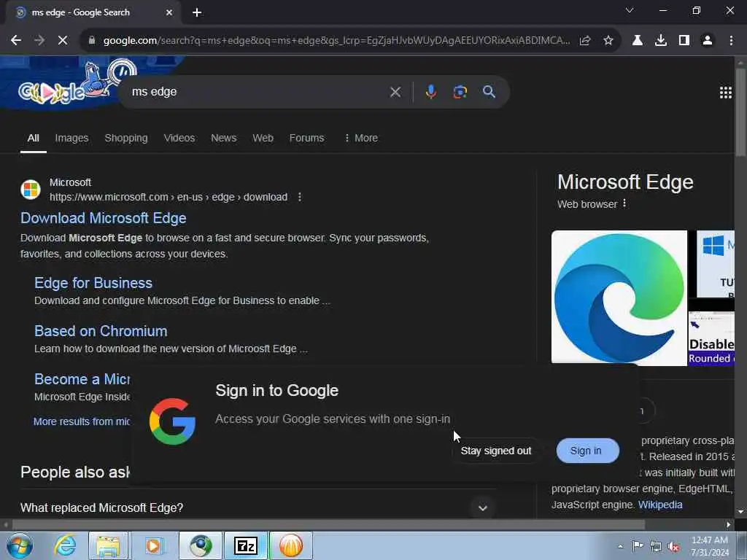Click the Microsoft favicon in result

(x=31, y=190)
